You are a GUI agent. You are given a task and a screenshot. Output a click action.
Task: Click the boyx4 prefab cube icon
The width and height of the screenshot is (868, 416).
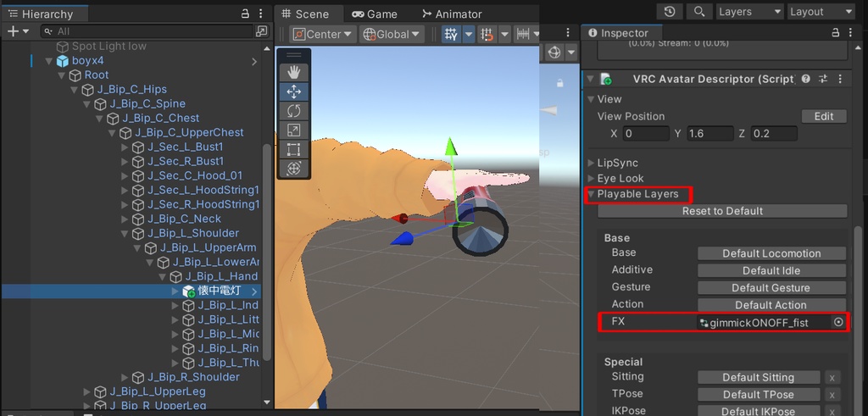[x=63, y=61]
